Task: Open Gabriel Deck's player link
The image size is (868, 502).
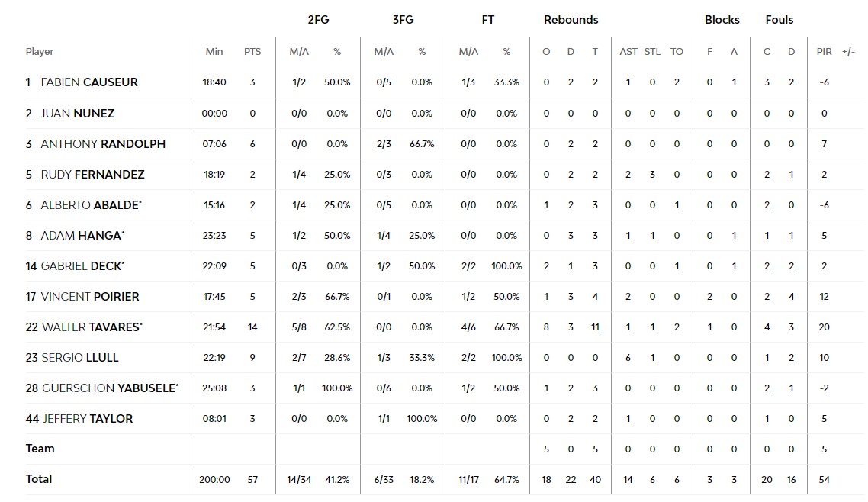Action: (80, 266)
